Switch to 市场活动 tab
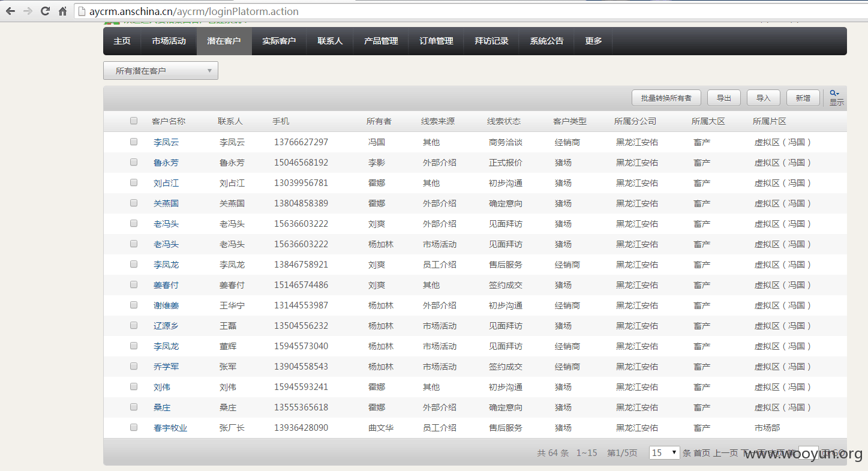 click(x=169, y=41)
